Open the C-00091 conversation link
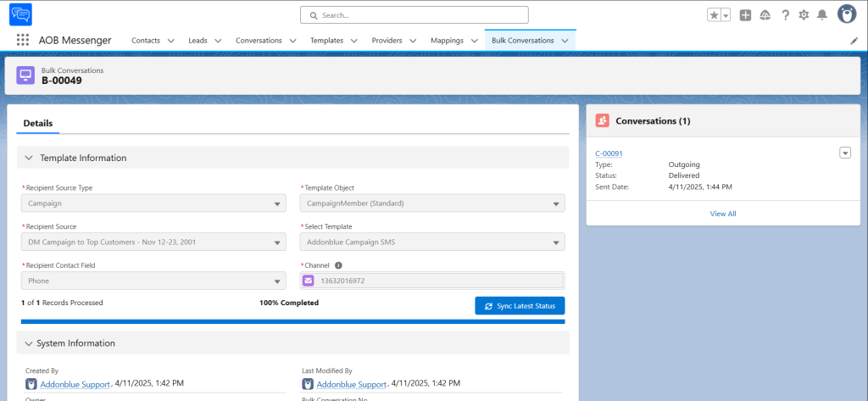 coord(609,153)
